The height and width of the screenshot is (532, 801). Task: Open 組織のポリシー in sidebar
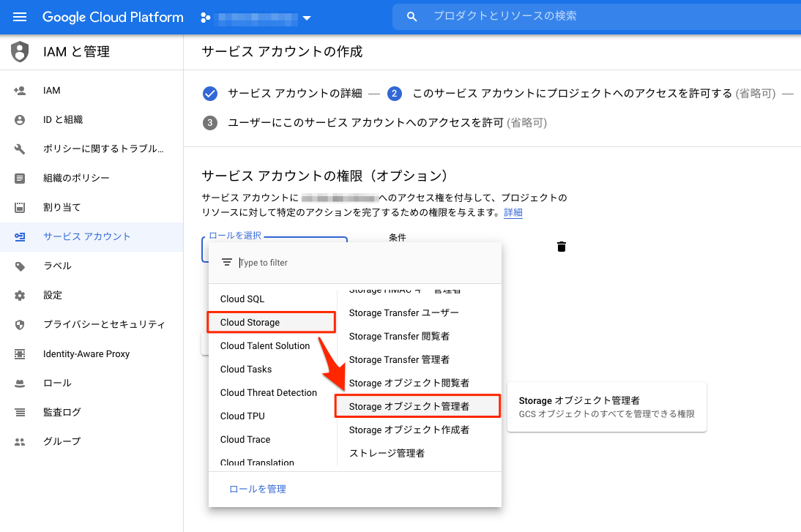pyautogui.click(x=92, y=178)
